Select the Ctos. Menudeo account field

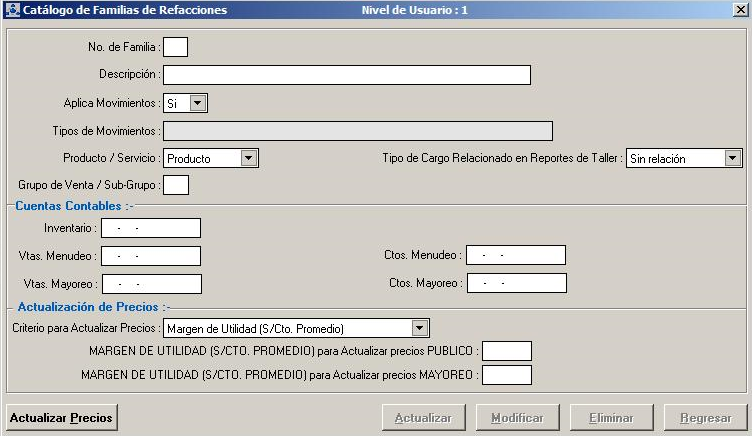(516, 256)
